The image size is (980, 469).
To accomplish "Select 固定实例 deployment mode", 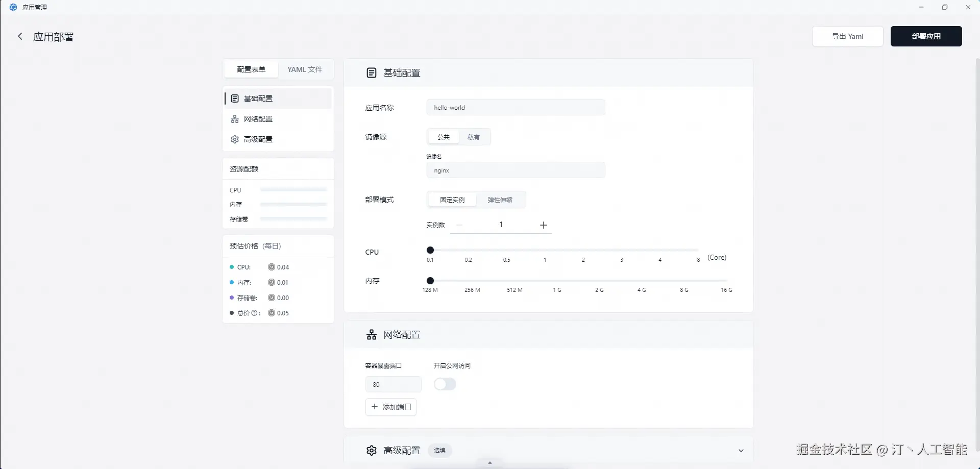I will click(452, 200).
